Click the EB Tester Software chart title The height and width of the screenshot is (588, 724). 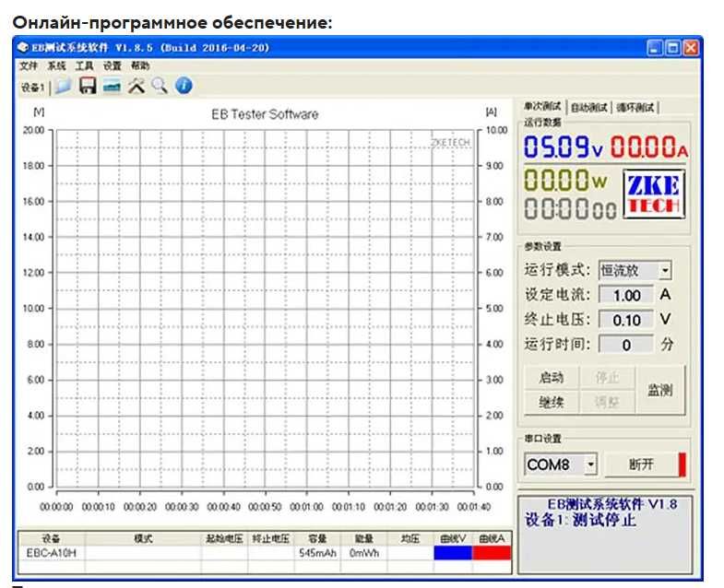click(x=265, y=114)
